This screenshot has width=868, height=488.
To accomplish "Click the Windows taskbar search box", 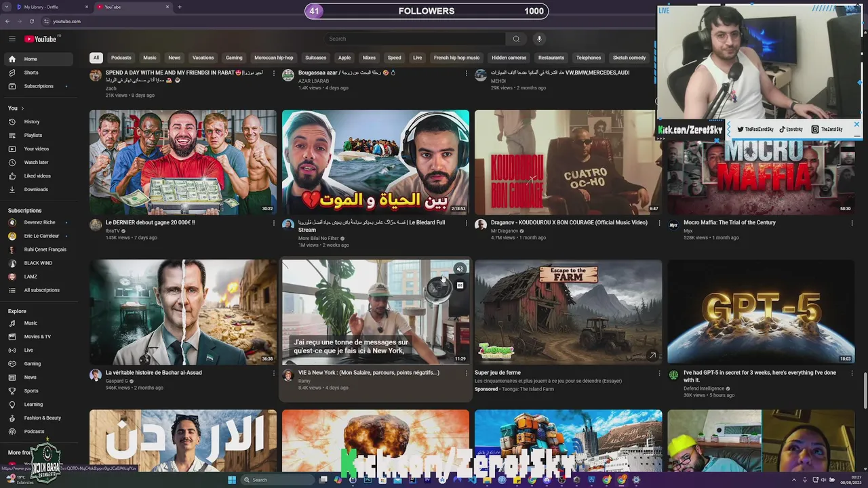I will coord(277,480).
